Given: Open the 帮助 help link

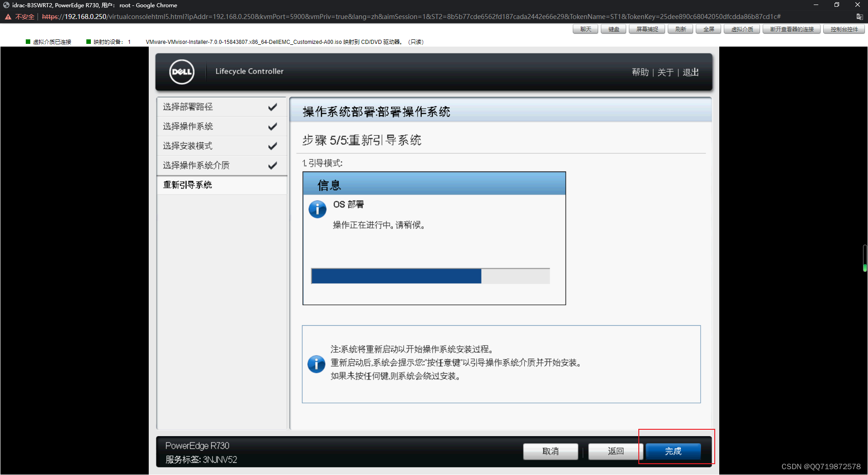Looking at the screenshot, I should coord(640,72).
